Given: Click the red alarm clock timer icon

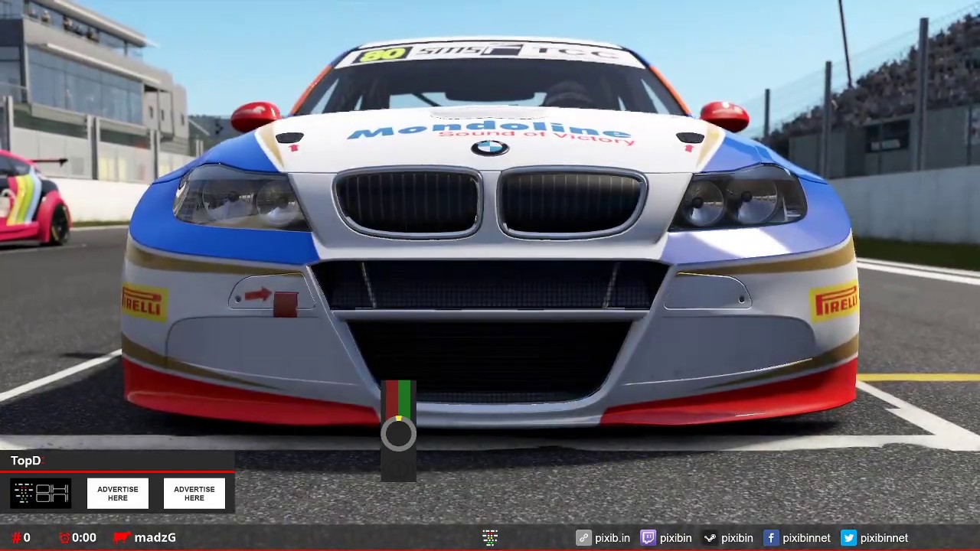Looking at the screenshot, I should click(64, 538).
